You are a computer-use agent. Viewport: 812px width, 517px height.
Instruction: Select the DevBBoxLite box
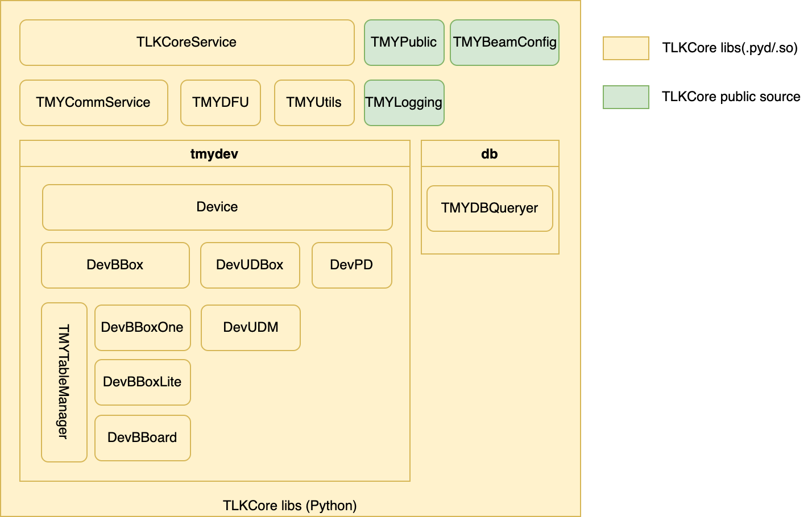tap(143, 382)
